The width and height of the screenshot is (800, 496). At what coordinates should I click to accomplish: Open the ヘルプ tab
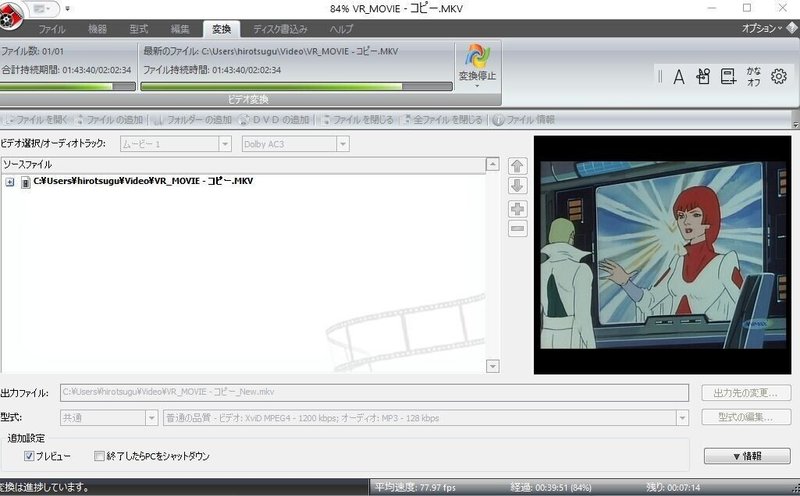pyautogui.click(x=341, y=29)
